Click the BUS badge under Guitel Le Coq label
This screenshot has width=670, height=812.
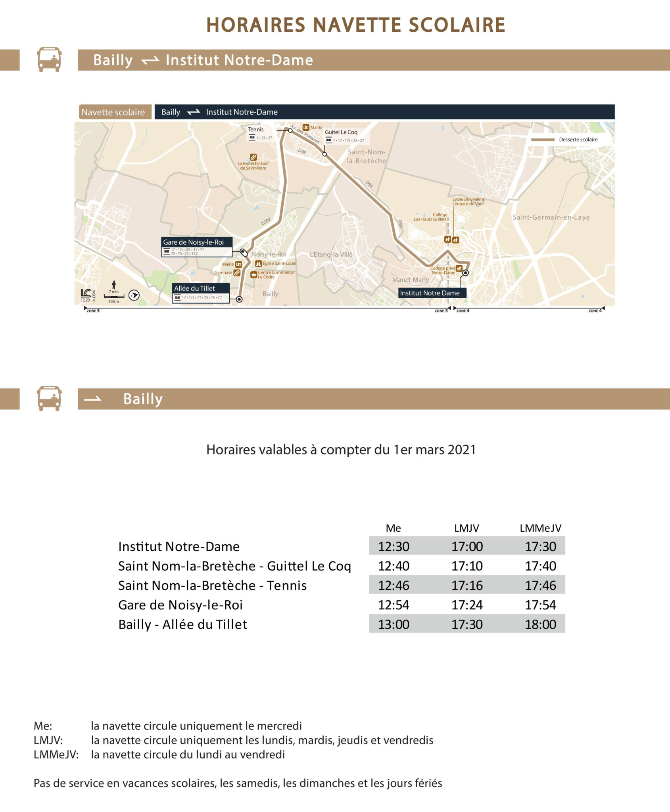tap(328, 140)
